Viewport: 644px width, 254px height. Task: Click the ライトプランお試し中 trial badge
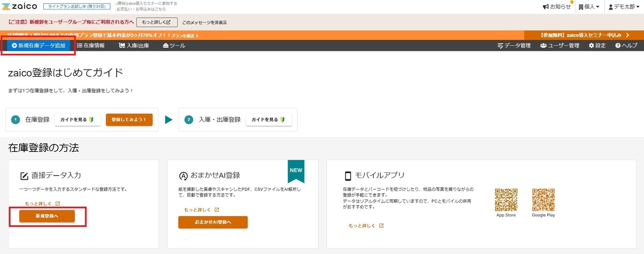[x=76, y=7]
